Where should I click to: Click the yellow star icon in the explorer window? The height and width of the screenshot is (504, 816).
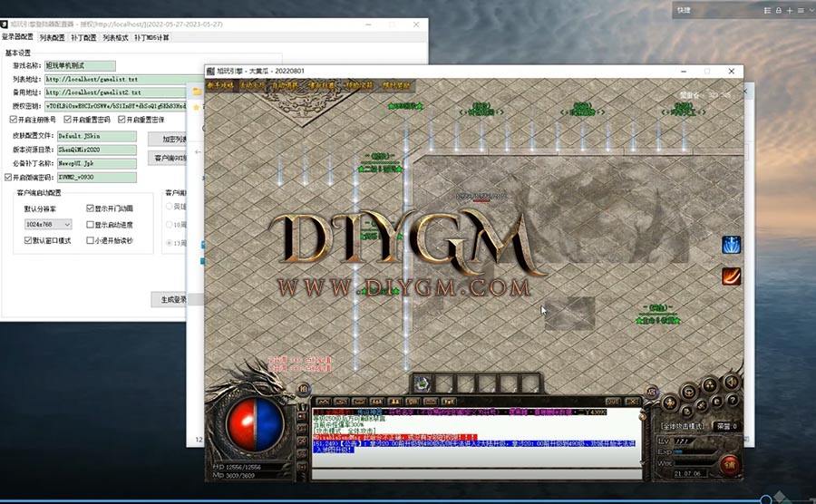pos(196,107)
